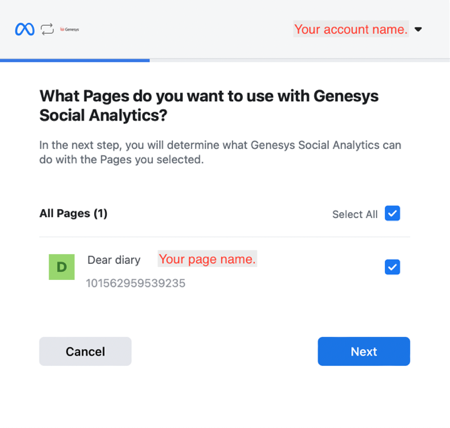Image resolution: width=450 pixels, height=428 pixels.
Task: Select the Dear diary page name
Action: coord(114,260)
